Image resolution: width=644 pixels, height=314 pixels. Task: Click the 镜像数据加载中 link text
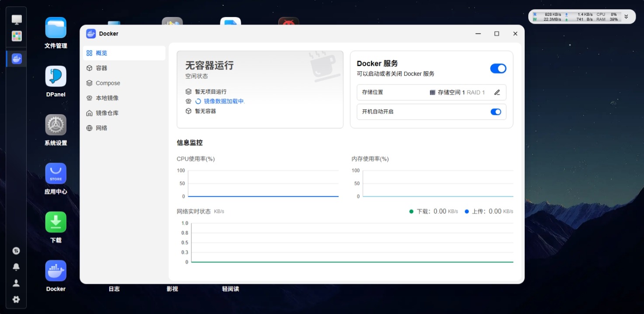point(225,101)
